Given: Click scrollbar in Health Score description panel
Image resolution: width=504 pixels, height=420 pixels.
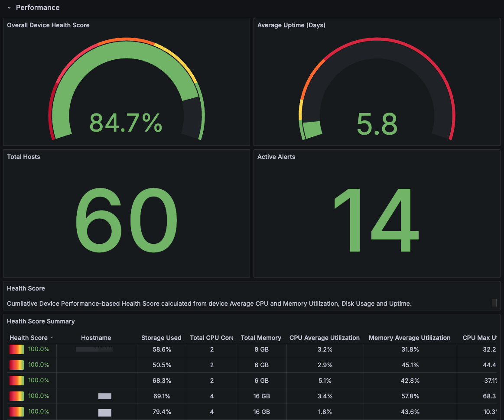Looking at the screenshot, I should click(x=494, y=303).
